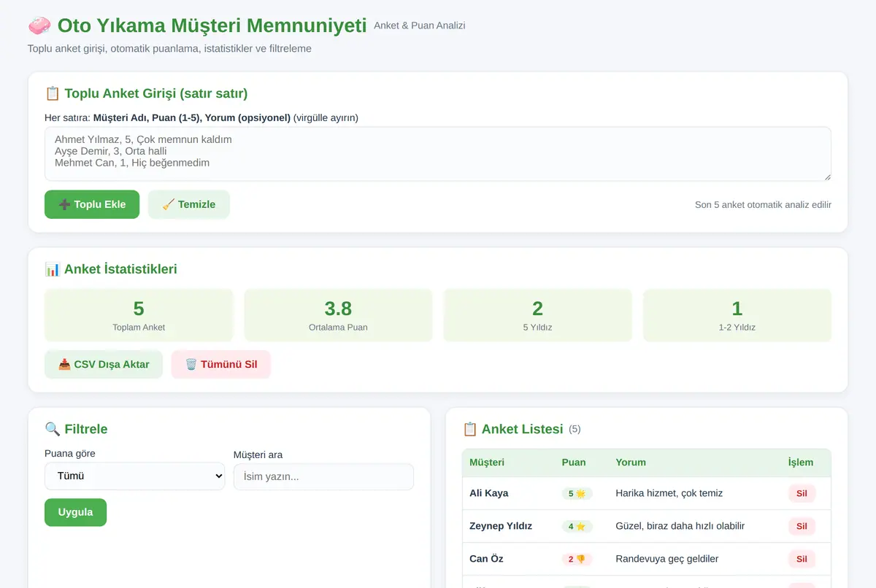This screenshot has height=588, width=876.
Task: Click the clipboard icon beside Anket Listesi
Action: click(470, 429)
